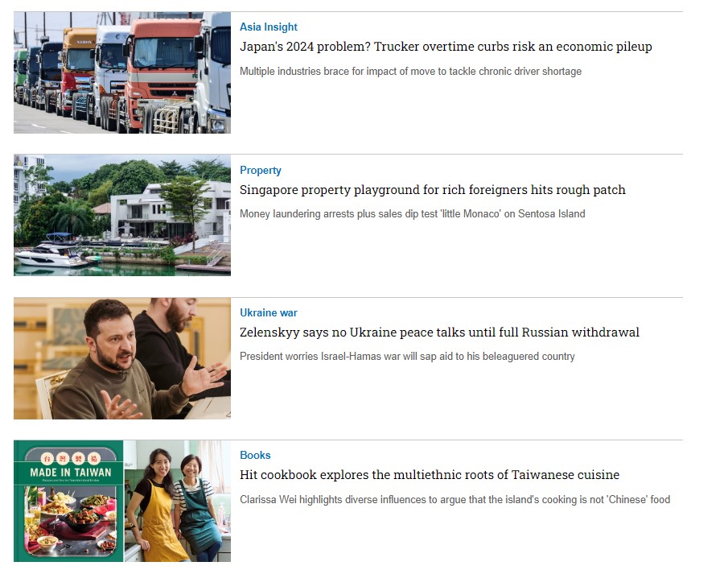Open the Books category link
Viewport: 728px width, 570px height.
(255, 455)
